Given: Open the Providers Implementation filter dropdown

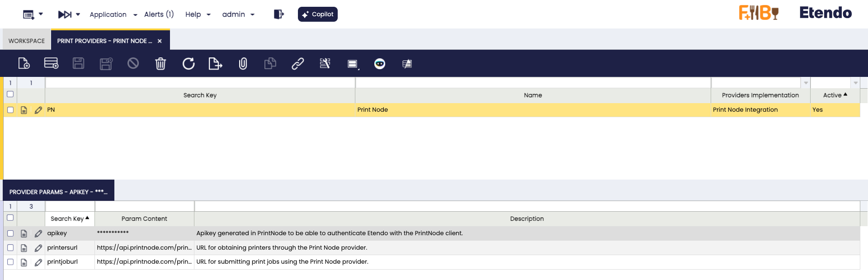Looking at the screenshot, I should (806, 83).
